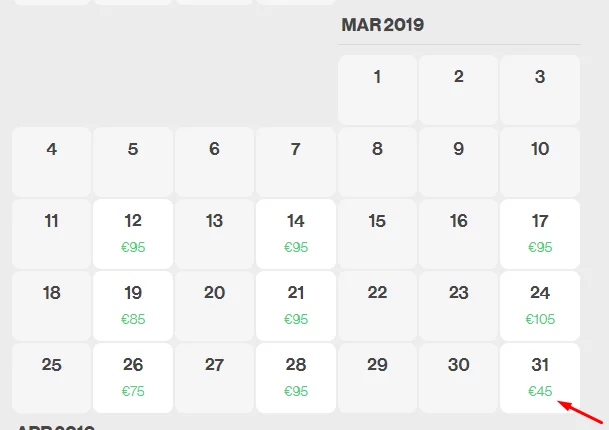Image resolution: width=609 pixels, height=430 pixels.
Task: Choose March 14 date cell
Action: (x=296, y=233)
